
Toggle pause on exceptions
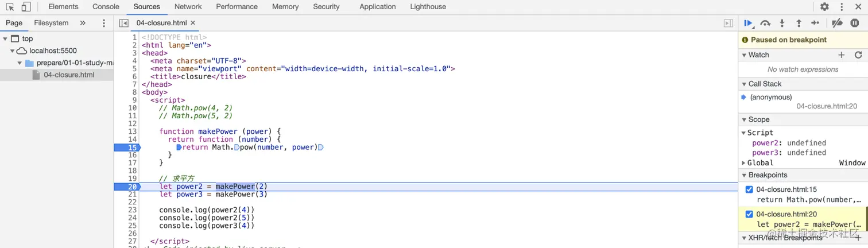pyautogui.click(x=855, y=23)
